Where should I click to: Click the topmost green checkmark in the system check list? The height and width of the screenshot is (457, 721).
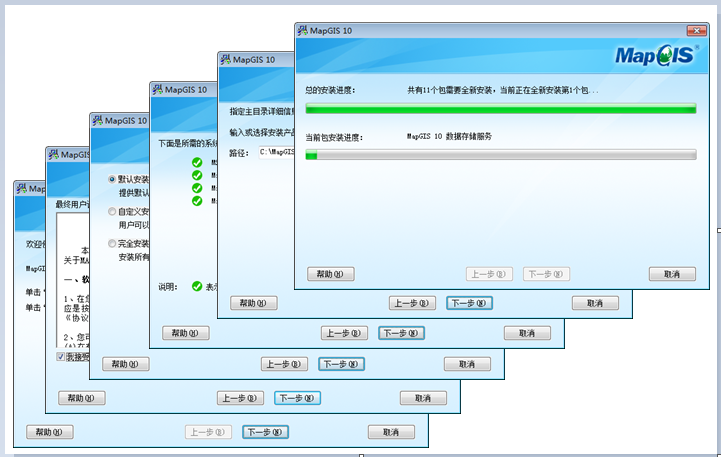click(x=197, y=162)
